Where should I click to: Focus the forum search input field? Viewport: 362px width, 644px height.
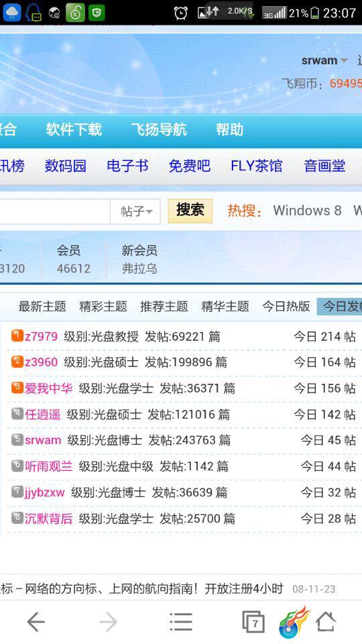pos(54,211)
